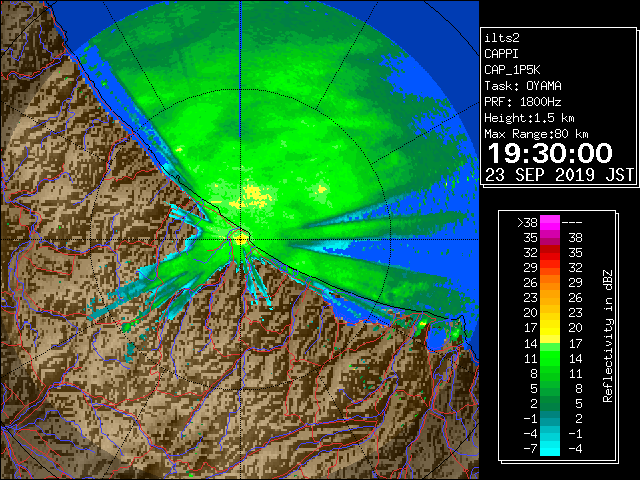The width and height of the screenshot is (640, 480).
Task: Click the cyan bottom band of legend
Action: pyautogui.click(x=549, y=448)
